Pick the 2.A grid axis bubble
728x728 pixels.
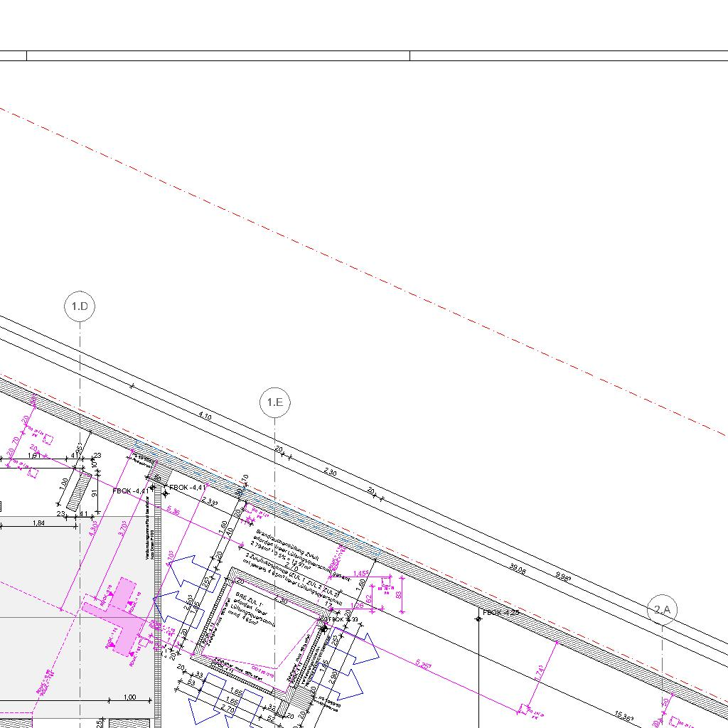(x=663, y=609)
